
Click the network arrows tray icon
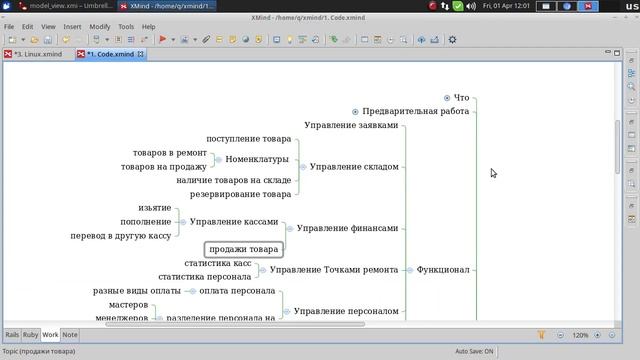(445, 6)
